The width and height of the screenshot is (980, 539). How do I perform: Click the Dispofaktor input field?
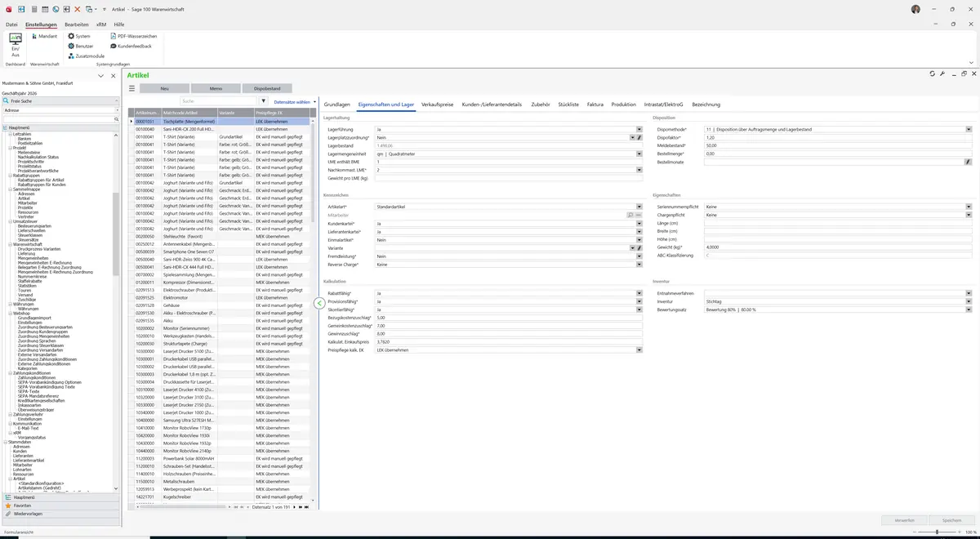[x=838, y=138]
